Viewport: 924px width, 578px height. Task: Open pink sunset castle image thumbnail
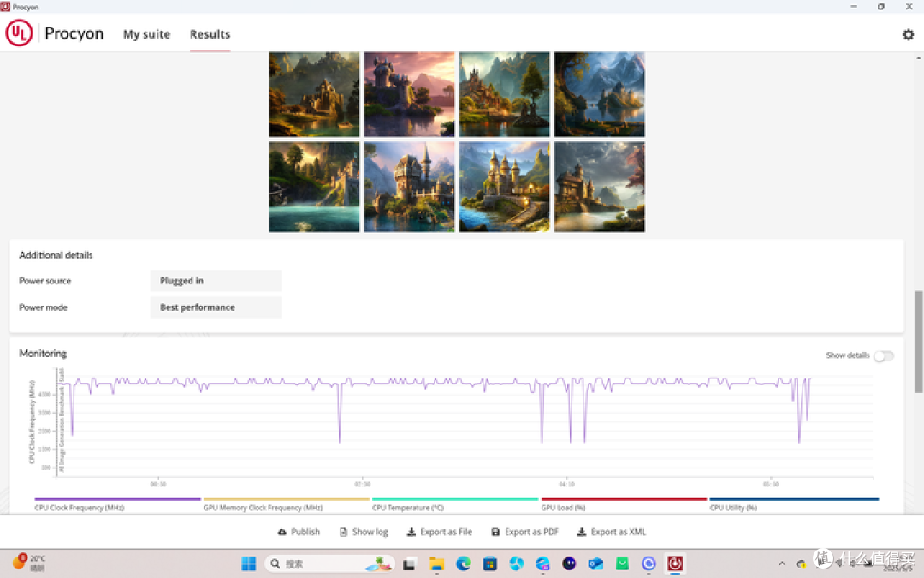[410, 94]
